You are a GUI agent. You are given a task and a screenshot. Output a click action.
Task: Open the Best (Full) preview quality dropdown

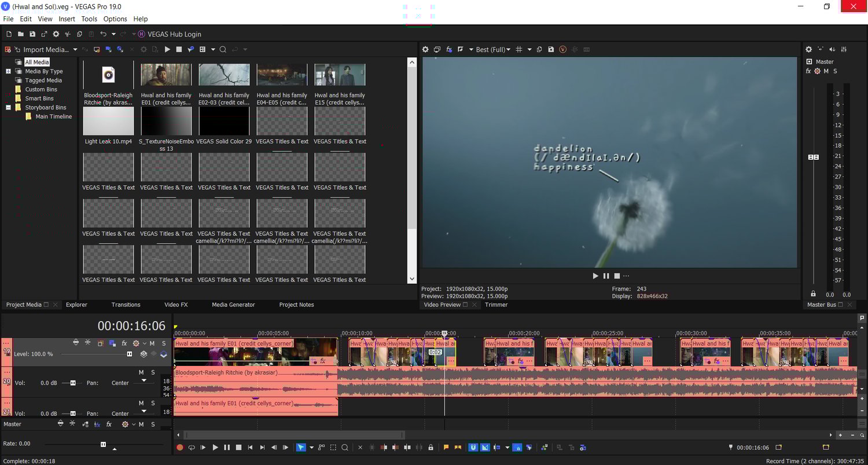tap(492, 50)
